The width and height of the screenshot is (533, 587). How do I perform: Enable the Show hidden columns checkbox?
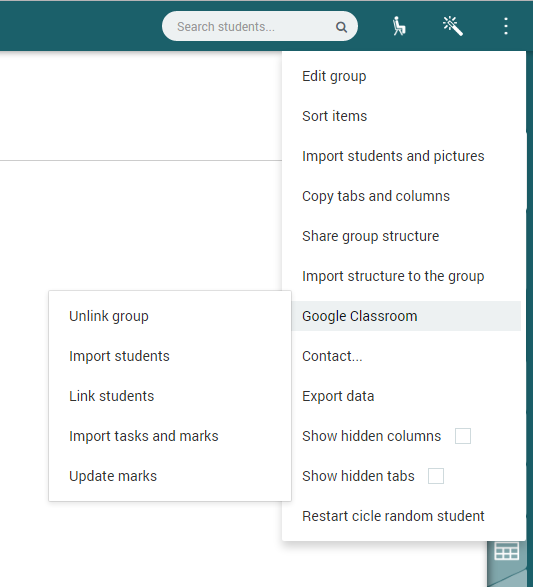[x=463, y=436]
